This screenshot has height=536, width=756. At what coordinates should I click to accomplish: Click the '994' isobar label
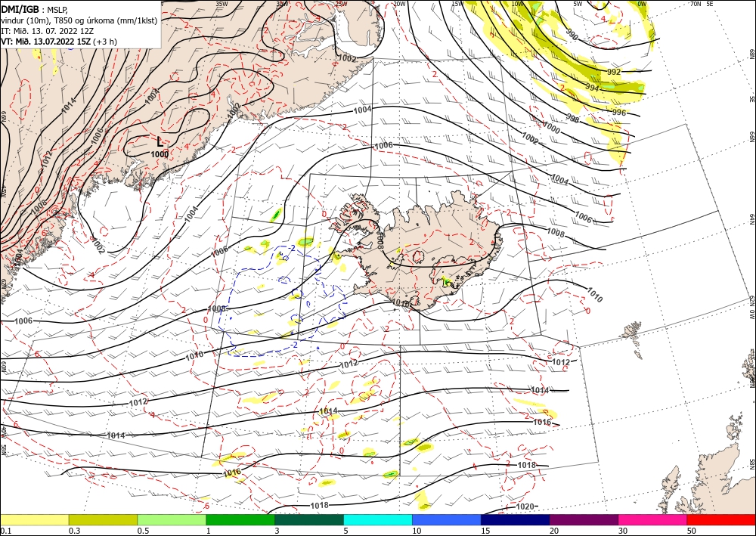[592, 88]
